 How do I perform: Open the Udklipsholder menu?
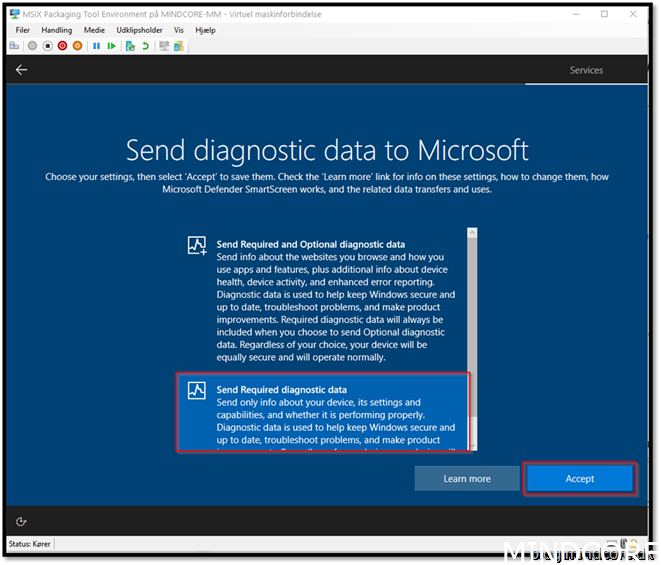[140, 30]
